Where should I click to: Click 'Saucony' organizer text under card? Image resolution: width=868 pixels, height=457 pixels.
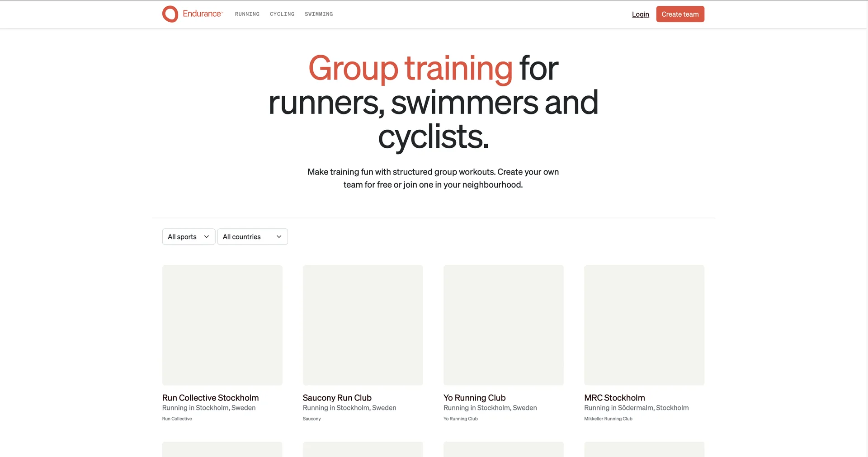coord(311,419)
